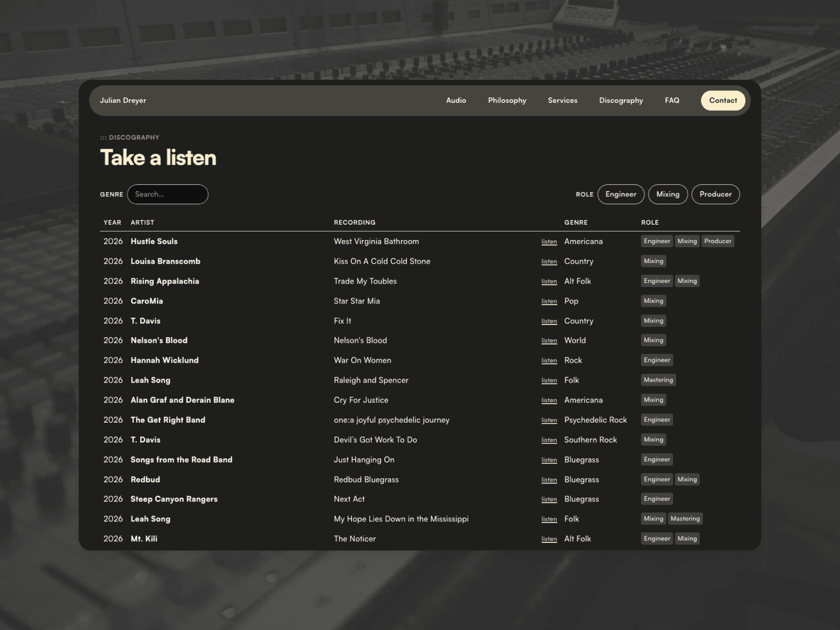This screenshot has height=630, width=840.
Task: Click the Julian Dreyer site name
Action: 123,100
